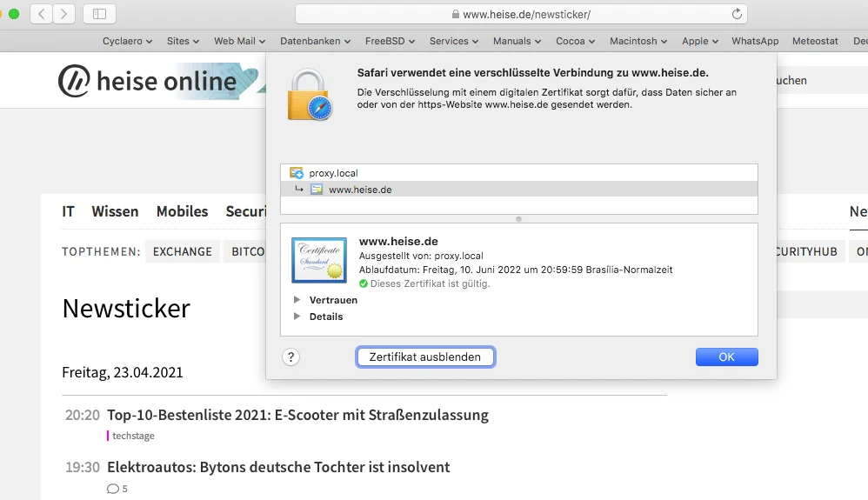868x500 pixels.
Task: Click the lock icon in the address bar
Action: pyautogui.click(x=455, y=15)
